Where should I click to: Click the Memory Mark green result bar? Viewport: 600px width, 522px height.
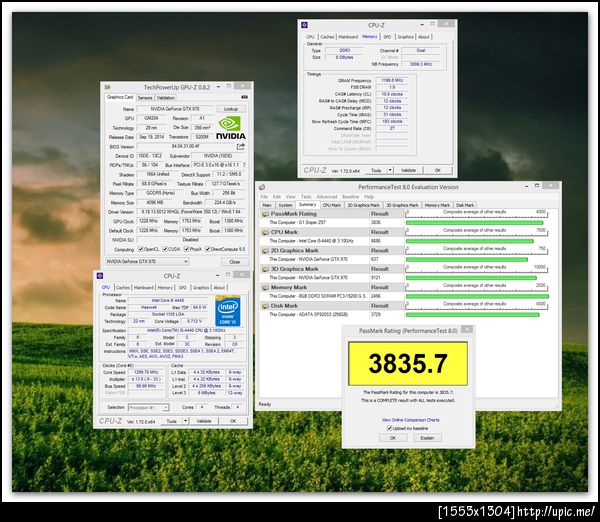(x=477, y=296)
